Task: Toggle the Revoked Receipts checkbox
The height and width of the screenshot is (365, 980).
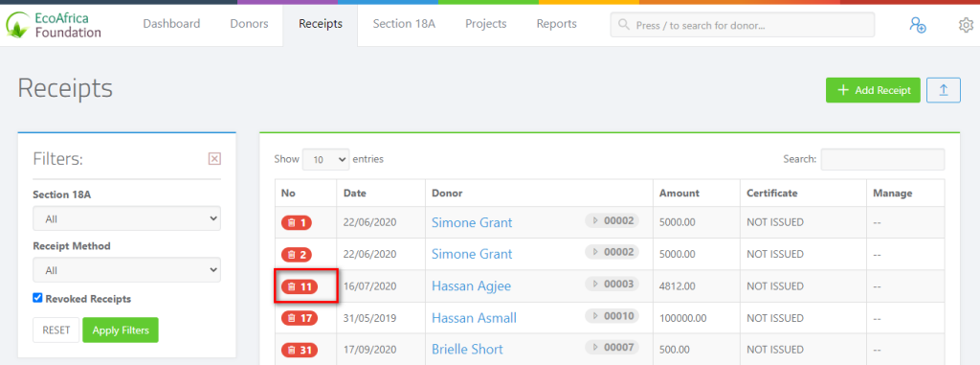Action: 37,298
